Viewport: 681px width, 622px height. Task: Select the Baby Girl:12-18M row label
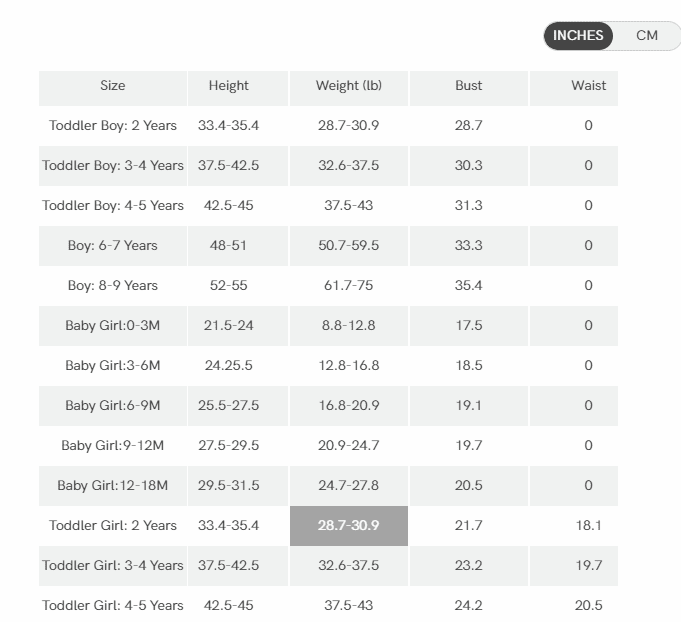pyautogui.click(x=113, y=486)
